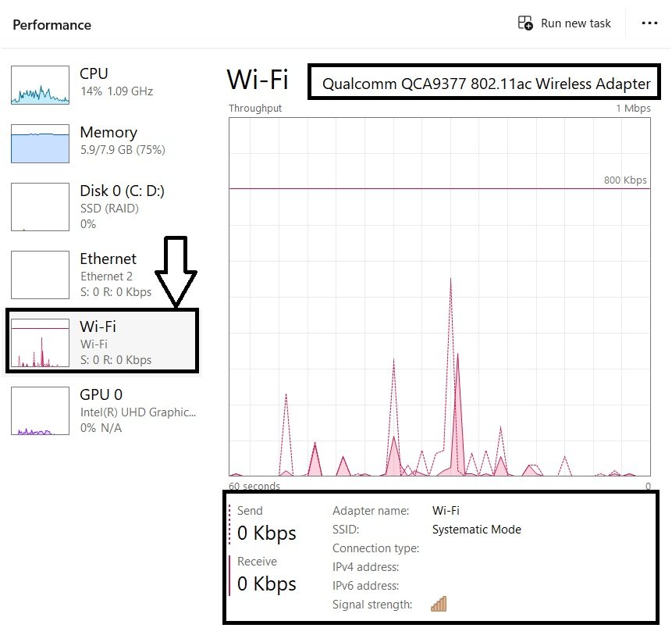
Task: Select the CPU performance item
Action: [102, 84]
